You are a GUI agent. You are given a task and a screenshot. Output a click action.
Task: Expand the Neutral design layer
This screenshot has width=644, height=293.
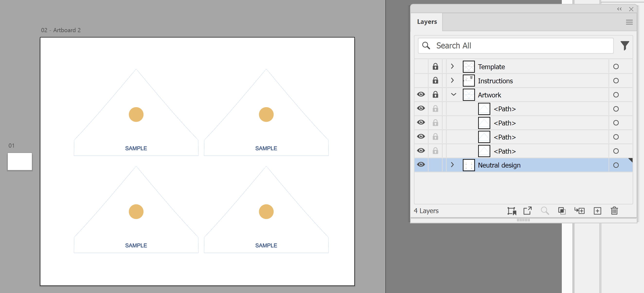click(452, 165)
